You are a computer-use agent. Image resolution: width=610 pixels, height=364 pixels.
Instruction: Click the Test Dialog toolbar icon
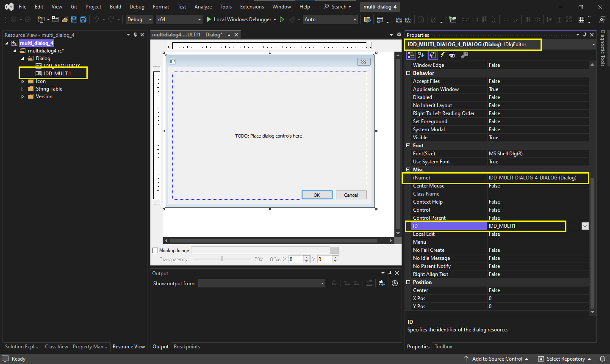click(x=453, y=19)
